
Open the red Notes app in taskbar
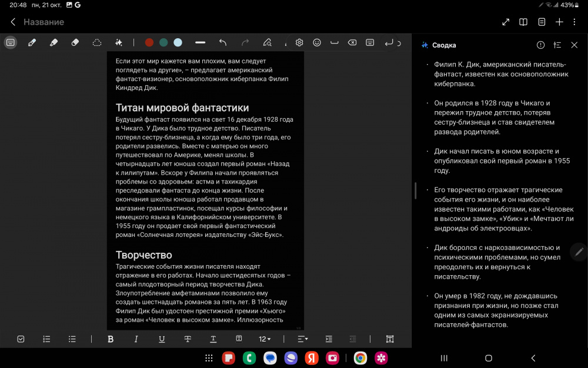(228, 358)
